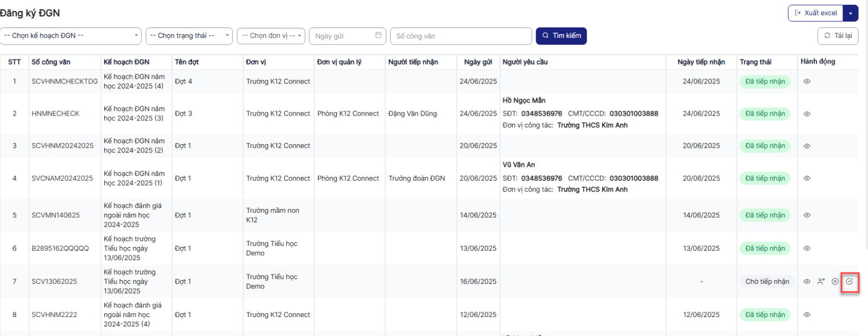Image resolution: width=868 pixels, height=336 pixels.
Task: Click the reject X icon for SCV13062025
Action: [x=835, y=281]
